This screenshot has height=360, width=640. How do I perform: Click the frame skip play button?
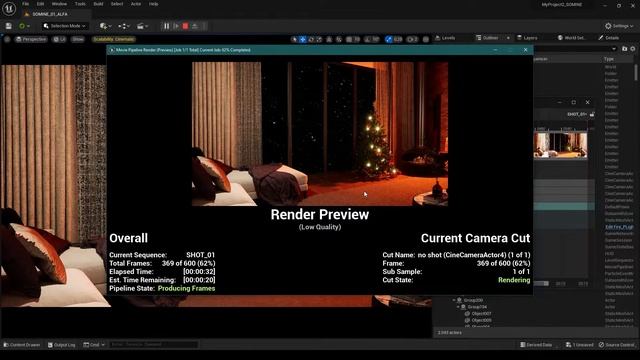[x=176, y=26]
